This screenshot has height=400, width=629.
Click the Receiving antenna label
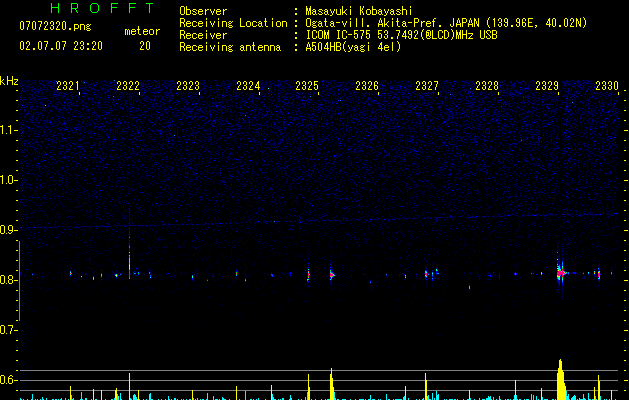(x=230, y=47)
